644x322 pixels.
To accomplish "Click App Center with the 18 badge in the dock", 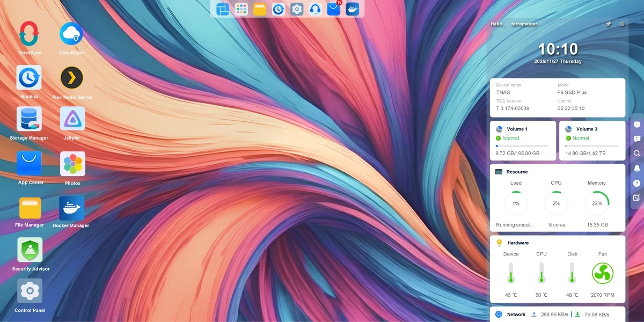I will tap(334, 9).
